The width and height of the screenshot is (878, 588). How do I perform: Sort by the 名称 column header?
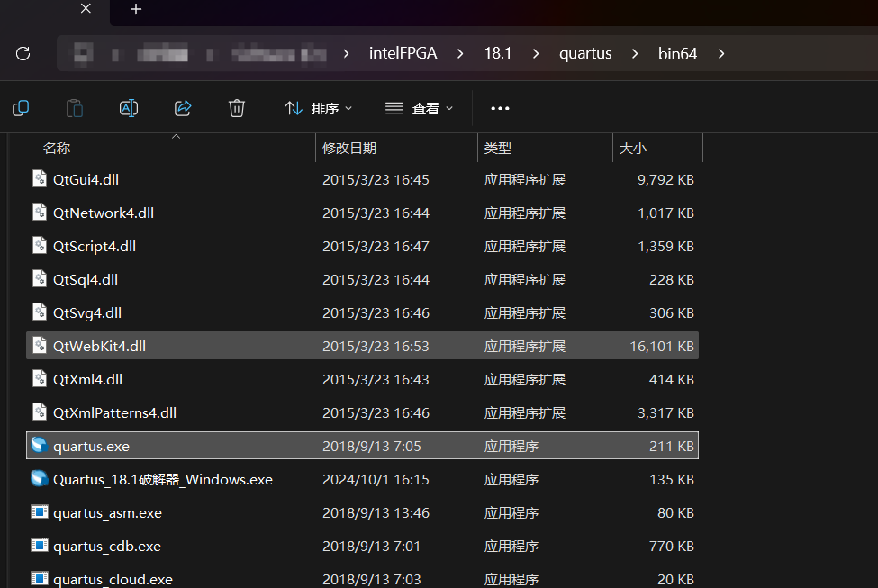coord(57,149)
